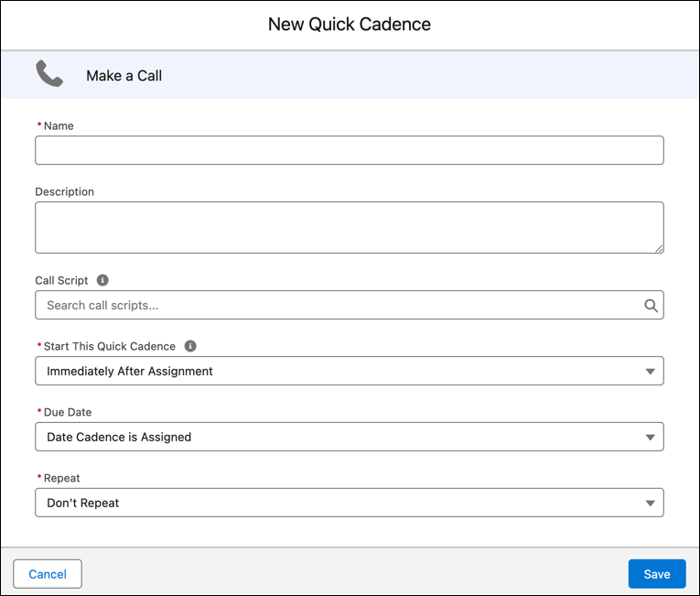Open the Start This Quick Cadence dropdown
The image size is (700, 596).
(350, 371)
